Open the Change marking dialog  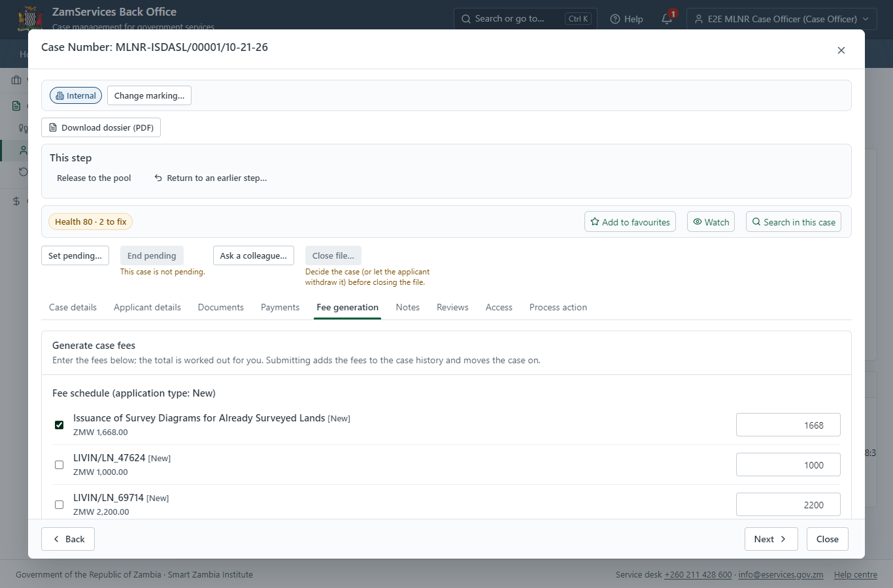tap(149, 95)
